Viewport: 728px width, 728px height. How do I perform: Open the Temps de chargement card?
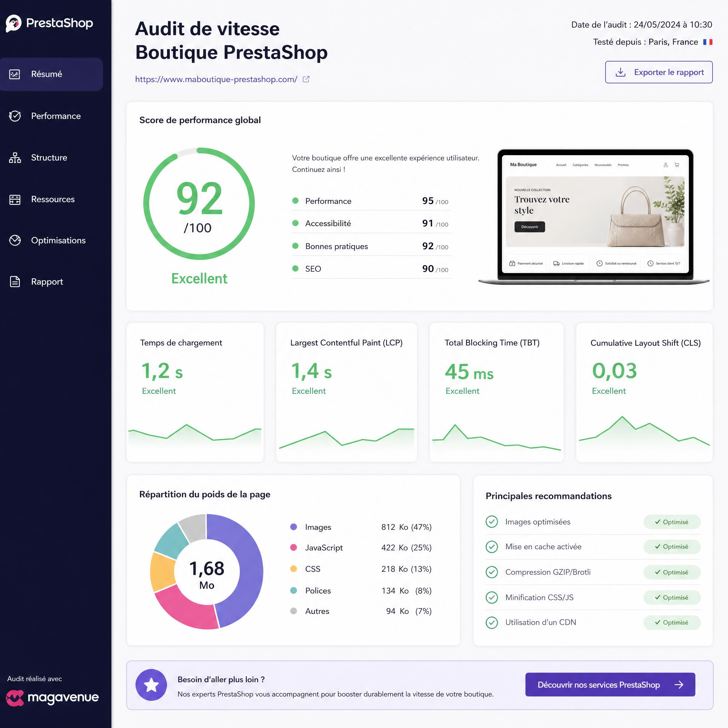pyautogui.click(x=195, y=392)
